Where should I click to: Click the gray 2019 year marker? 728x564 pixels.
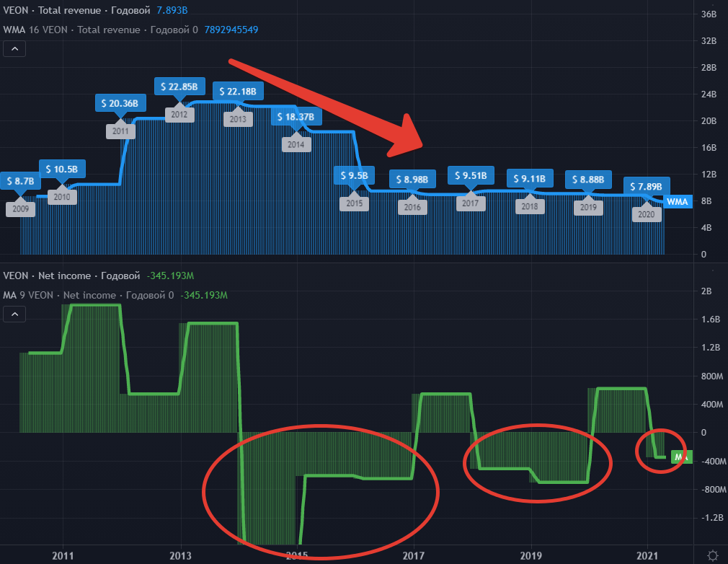[588, 207]
